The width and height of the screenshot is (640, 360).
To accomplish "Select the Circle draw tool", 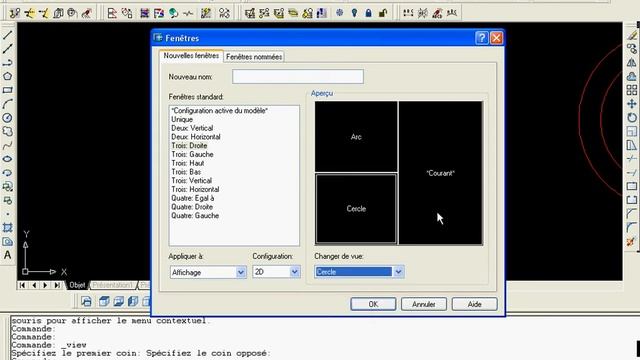I will [x=7, y=118].
